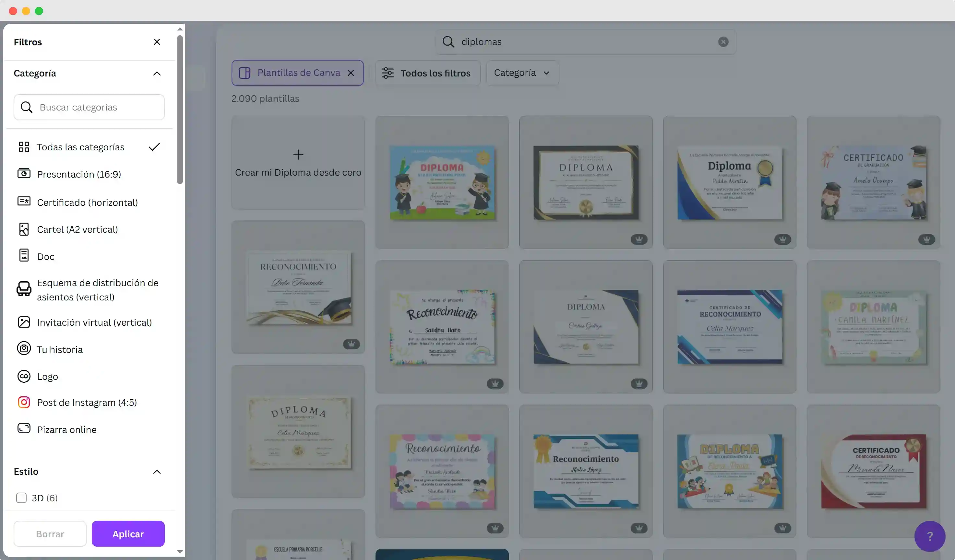
Task: Click the macOS green maximize button
Action: click(x=39, y=11)
